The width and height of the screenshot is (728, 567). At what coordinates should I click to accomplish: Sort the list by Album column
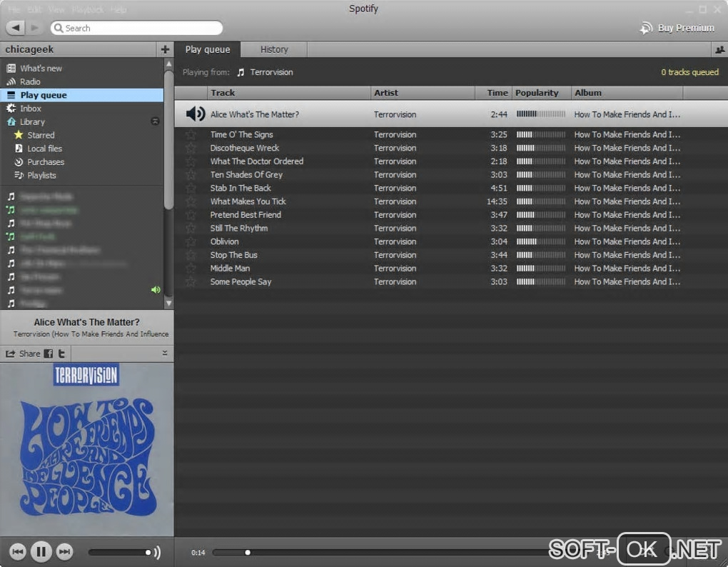click(627, 93)
